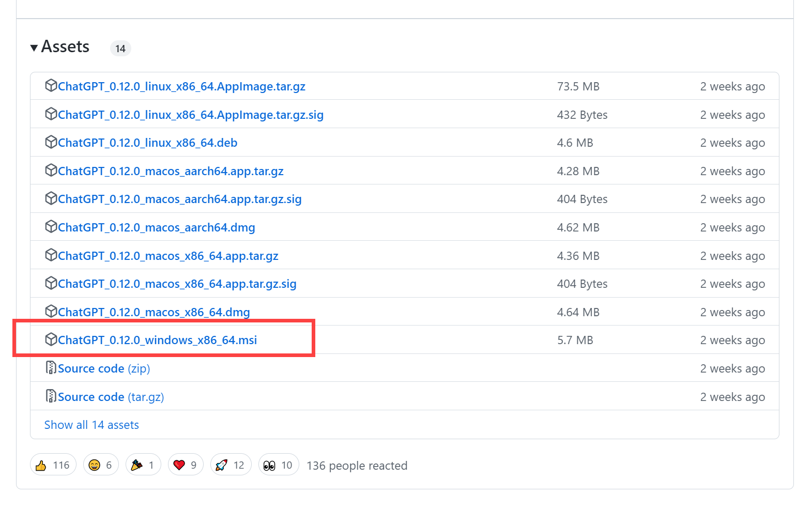The width and height of the screenshot is (812, 510).
Task: Click package icon beside macos_aarch64.dmg
Action: (x=51, y=226)
